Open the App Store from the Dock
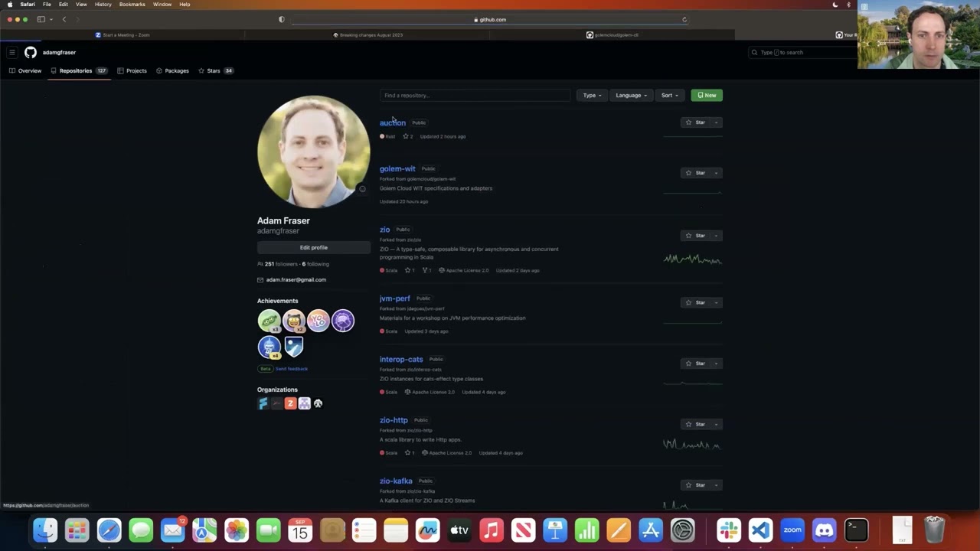The height and width of the screenshot is (551, 980). tap(650, 530)
